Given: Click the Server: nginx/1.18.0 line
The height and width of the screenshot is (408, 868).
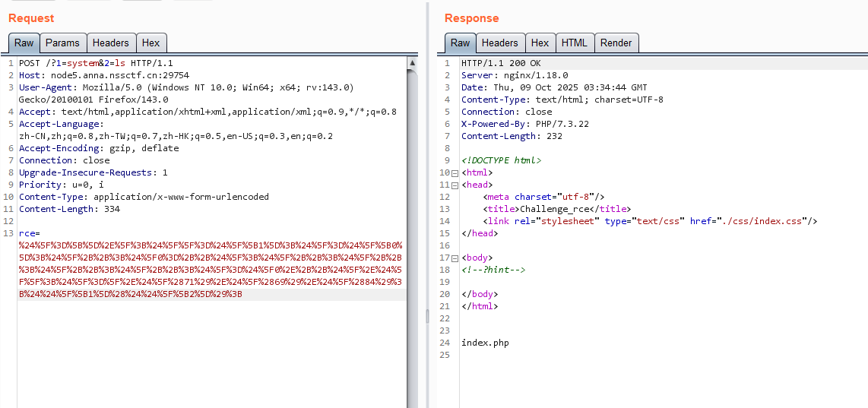Looking at the screenshot, I should tap(515, 75).
